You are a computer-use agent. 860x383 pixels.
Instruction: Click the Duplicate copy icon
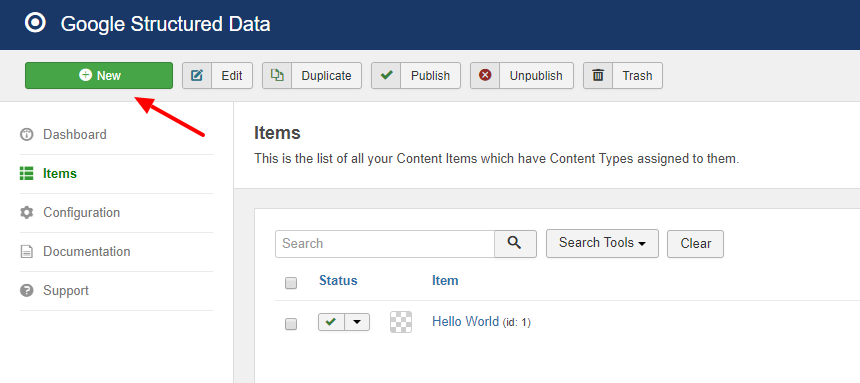(x=277, y=75)
